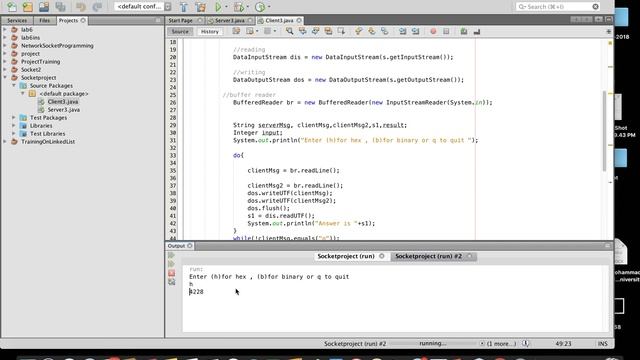Collapse the Source Packages node
This screenshot has width=640, height=360.
pyautogui.click(x=14, y=85)
